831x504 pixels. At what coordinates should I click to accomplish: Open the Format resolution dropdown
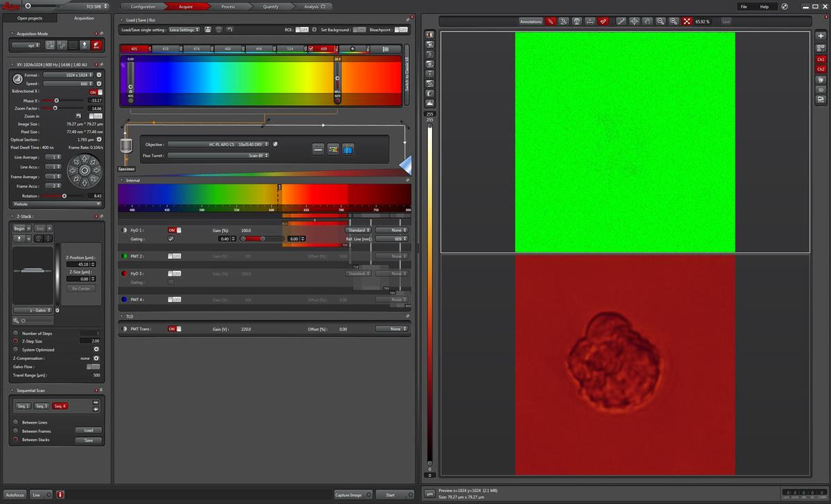click(69, 75)
